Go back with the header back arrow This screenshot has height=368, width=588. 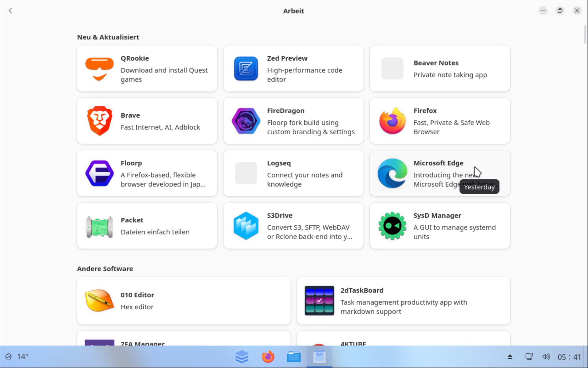pos(10,11)
